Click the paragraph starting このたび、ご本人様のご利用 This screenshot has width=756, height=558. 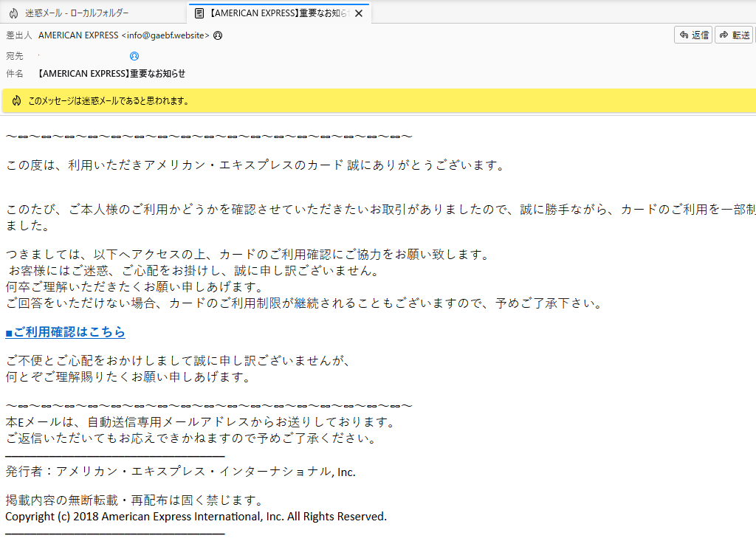coord(380,217)
